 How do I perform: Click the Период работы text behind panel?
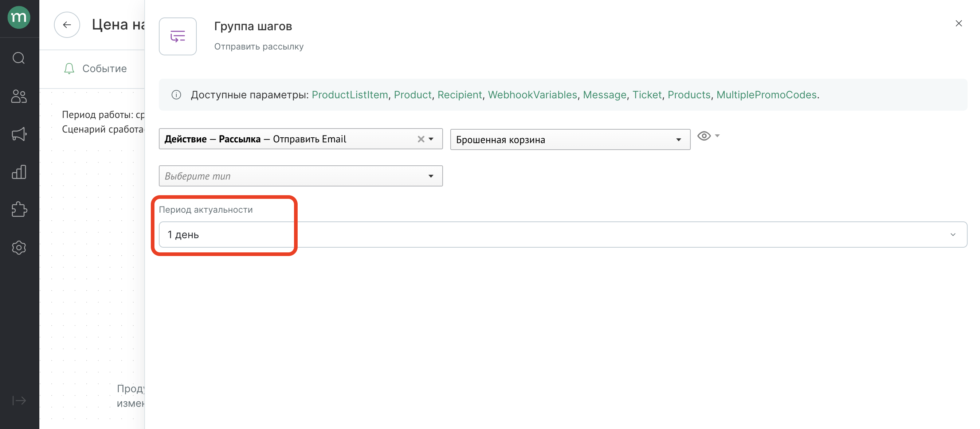point(103,115)
